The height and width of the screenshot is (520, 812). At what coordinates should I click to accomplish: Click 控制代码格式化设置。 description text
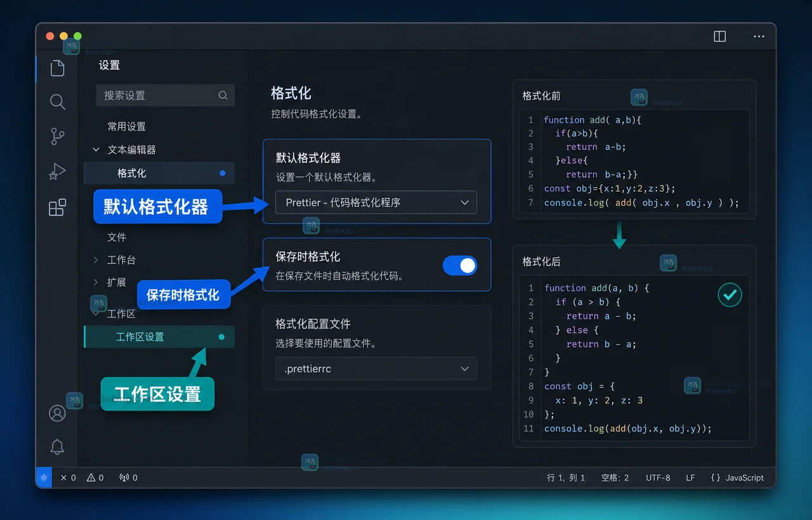coord(317,115)
